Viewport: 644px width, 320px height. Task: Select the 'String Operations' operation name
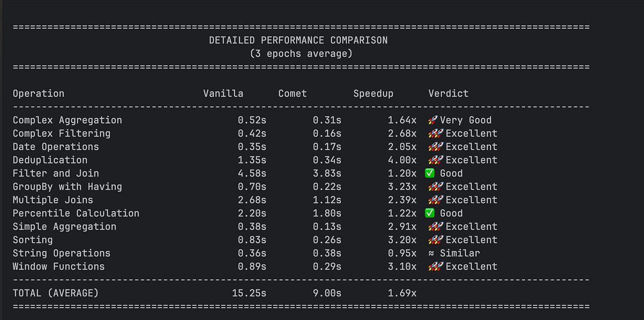point(62,254)
